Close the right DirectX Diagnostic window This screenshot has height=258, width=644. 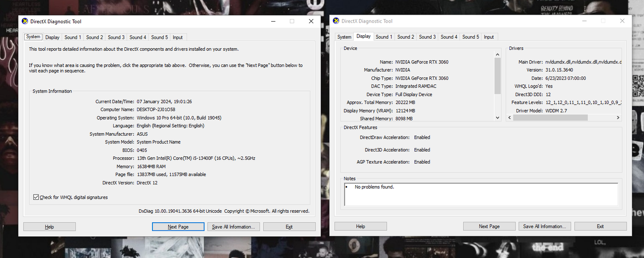(623, 21)
